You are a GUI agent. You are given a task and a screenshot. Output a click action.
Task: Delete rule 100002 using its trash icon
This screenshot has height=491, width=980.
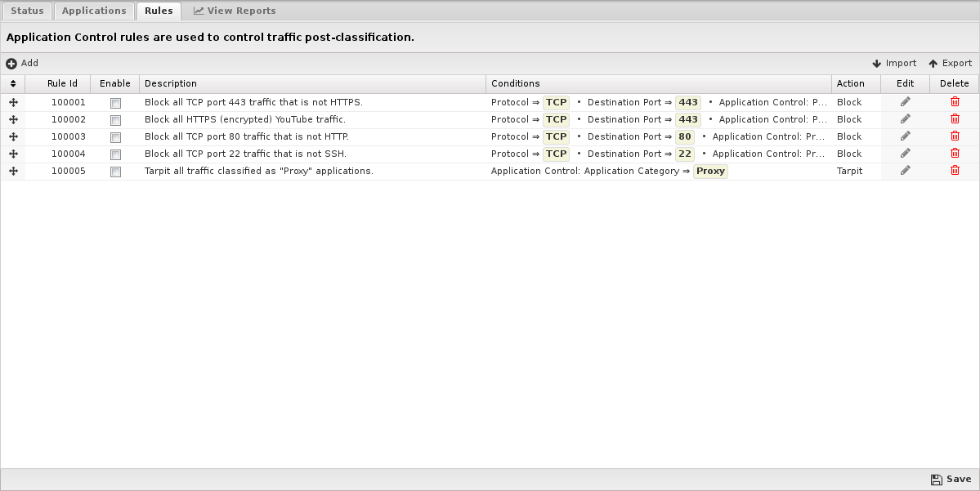pos(954,119)
